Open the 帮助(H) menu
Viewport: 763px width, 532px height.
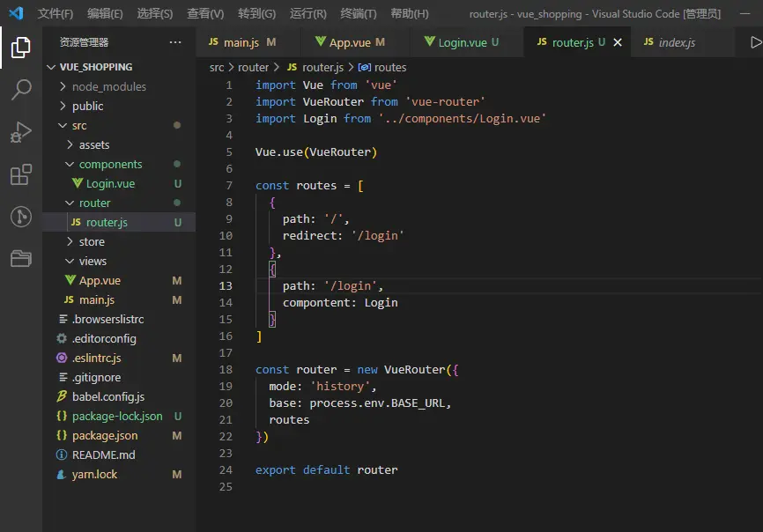tap(410, 13)
